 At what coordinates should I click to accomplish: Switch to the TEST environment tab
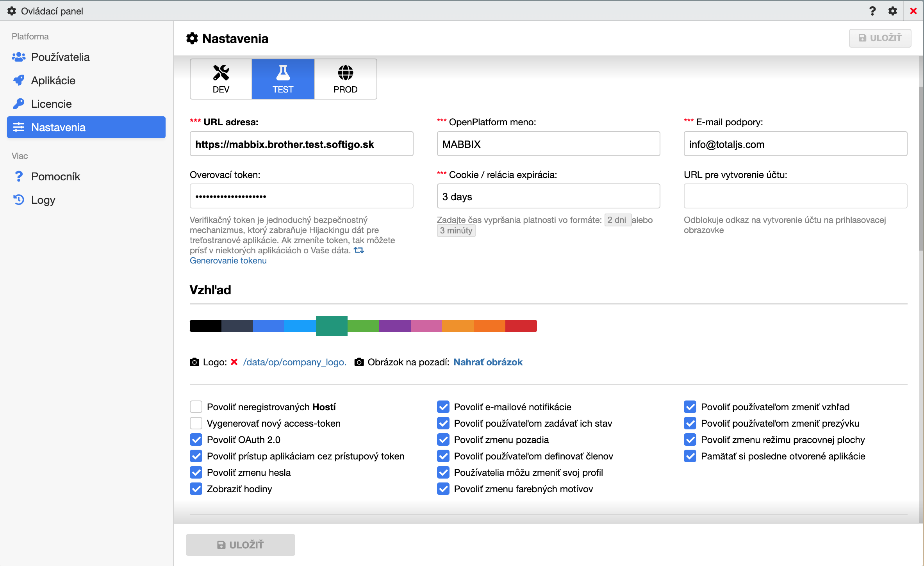tap(283, 79)
